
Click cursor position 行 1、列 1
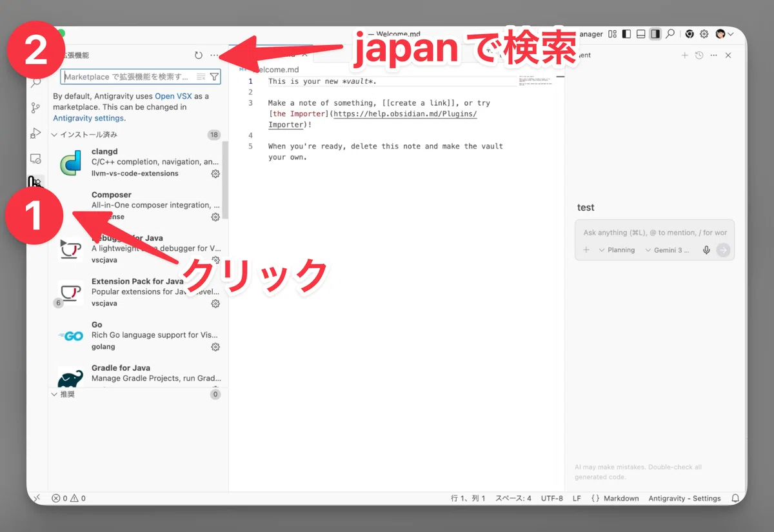(x=468, y=498)
